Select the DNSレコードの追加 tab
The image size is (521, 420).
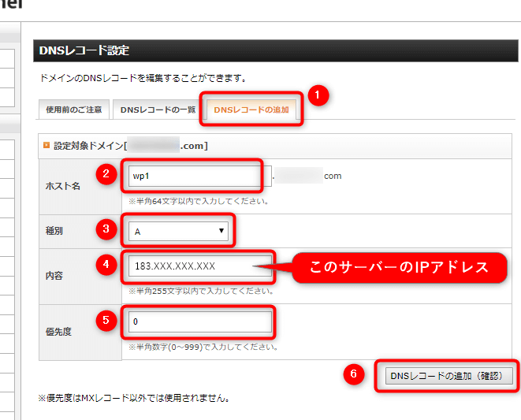[251, 110]
